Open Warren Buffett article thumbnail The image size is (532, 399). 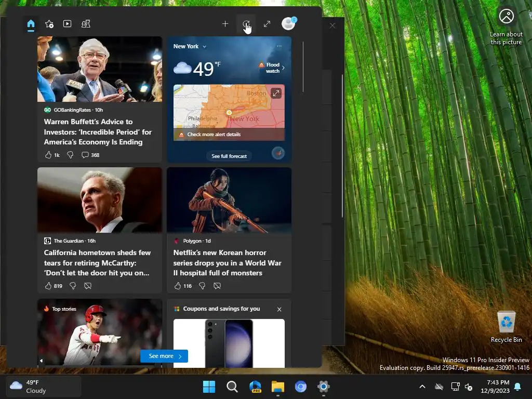pyautogui.click(x=100, y=69)
